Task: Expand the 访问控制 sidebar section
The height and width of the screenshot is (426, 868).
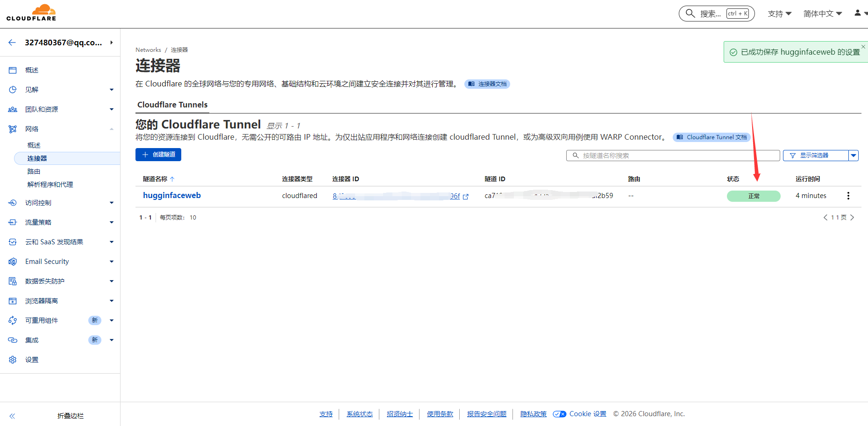Action: (x=111, y=203)
